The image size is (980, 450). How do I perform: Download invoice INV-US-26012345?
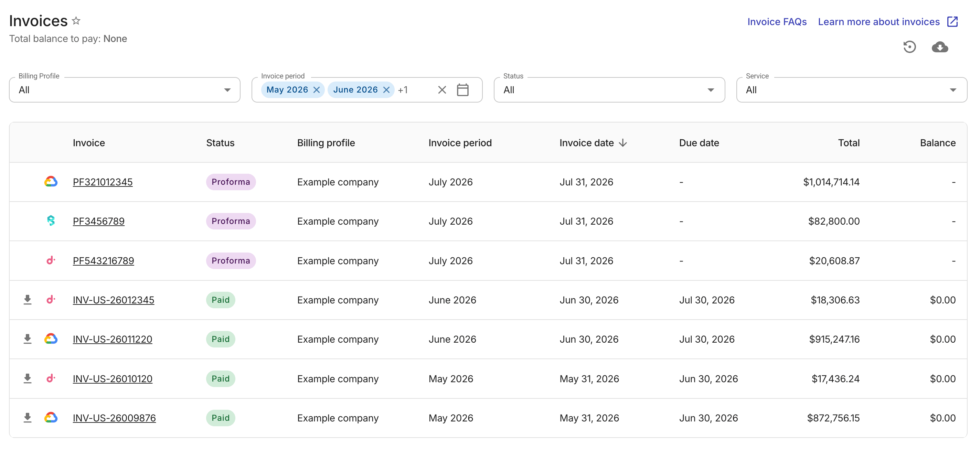(x=28, y=300)
